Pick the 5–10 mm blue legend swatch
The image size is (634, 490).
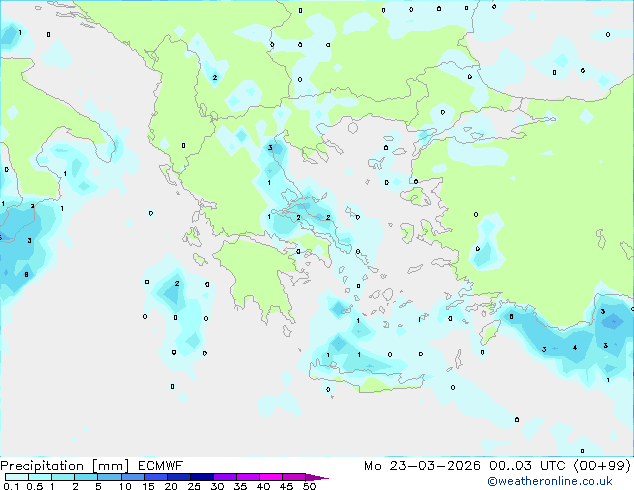[x=109, y=477]
